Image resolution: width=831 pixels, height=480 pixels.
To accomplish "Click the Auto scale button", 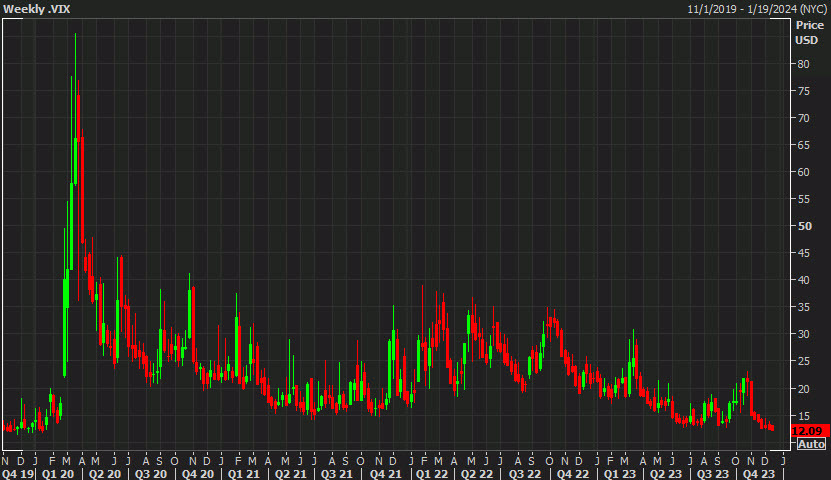I will (x=811, y=444).
